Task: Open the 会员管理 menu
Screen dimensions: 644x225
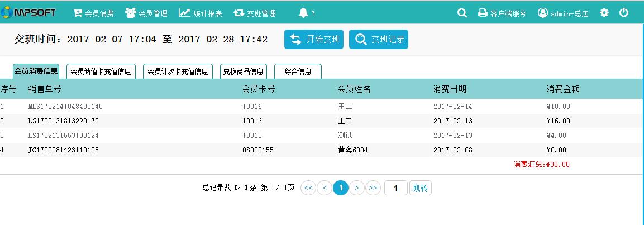Action: tap(146, 13)
